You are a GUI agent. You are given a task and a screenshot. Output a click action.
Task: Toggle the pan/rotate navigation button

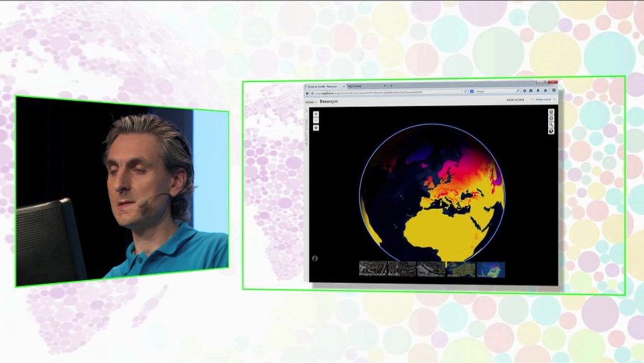click(316, 128)
